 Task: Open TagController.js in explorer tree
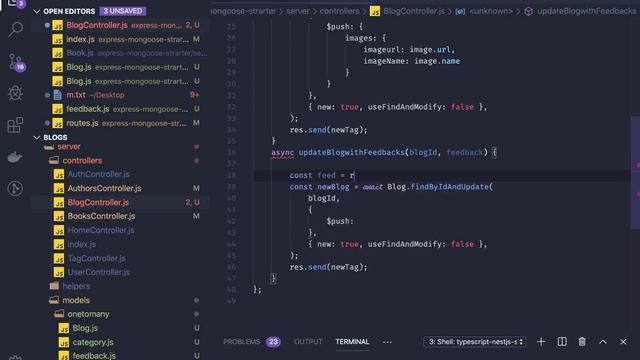tap(96, 258)
